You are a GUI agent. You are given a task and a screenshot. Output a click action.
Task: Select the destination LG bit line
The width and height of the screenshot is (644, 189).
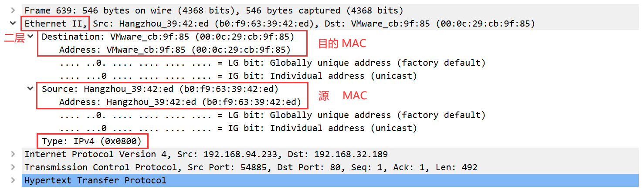pos(272,63)
